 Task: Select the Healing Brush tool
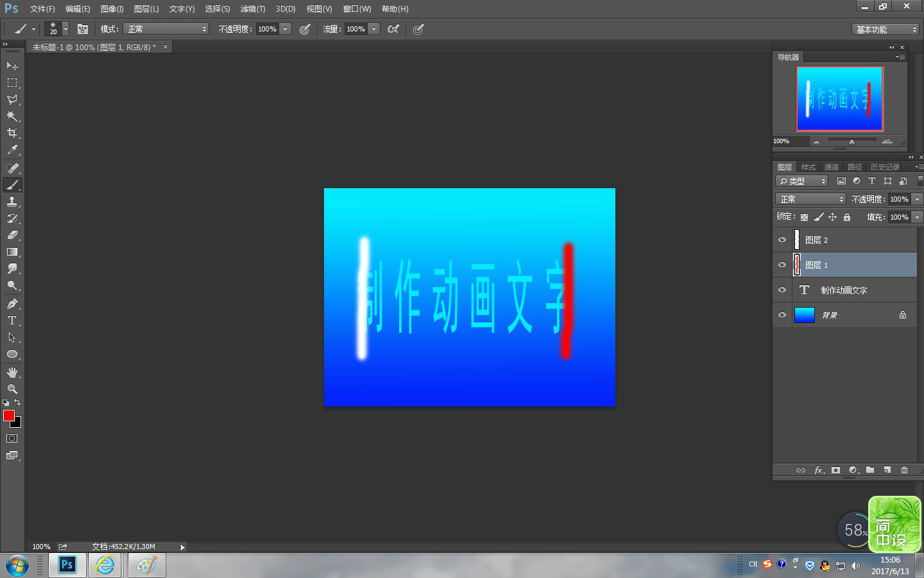(12, 168)
